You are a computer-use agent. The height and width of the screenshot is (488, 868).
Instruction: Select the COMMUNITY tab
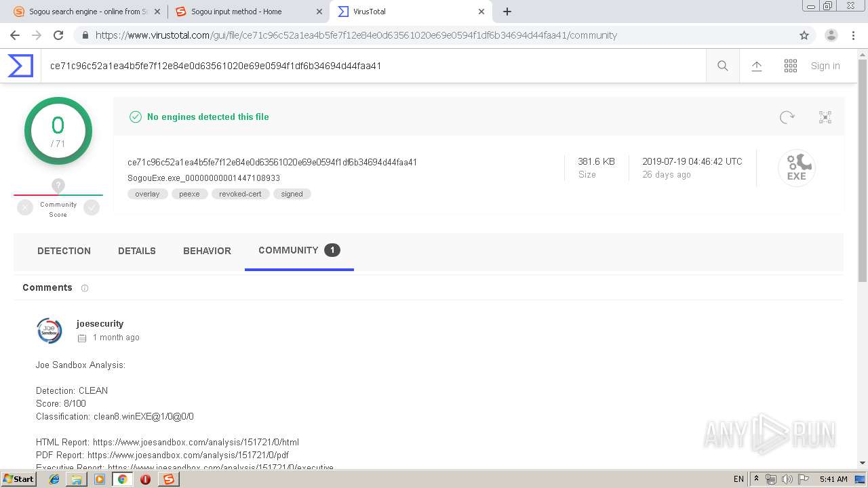point(299,251)
